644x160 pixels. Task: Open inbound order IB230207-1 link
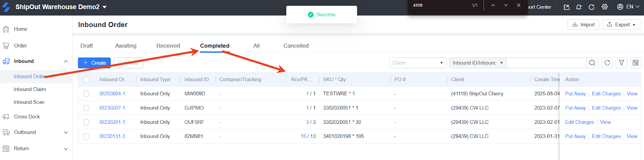(x=112, y=108)
